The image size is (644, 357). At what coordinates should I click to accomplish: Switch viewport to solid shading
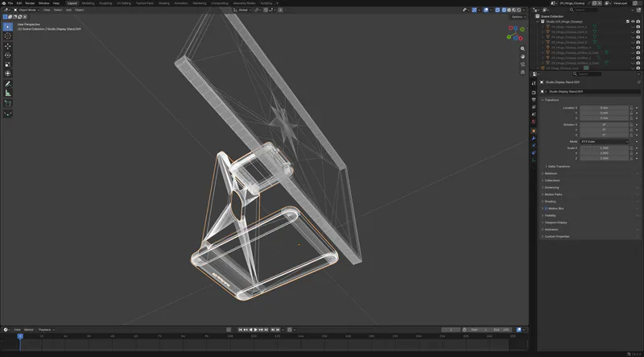(x=509, y=10)
